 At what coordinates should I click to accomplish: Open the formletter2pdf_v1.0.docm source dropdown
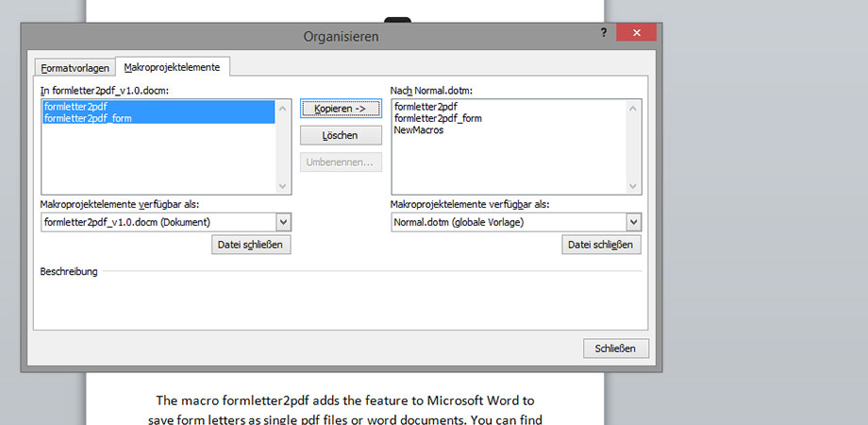click(284, 222)
